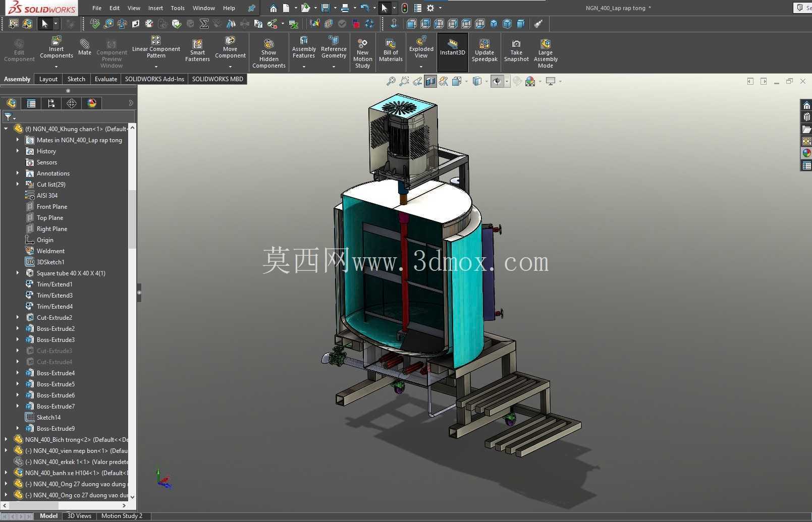Open the DimXpertManager tab icon
812x522 pixels.
pyautogui.click(x=72, y=103)
